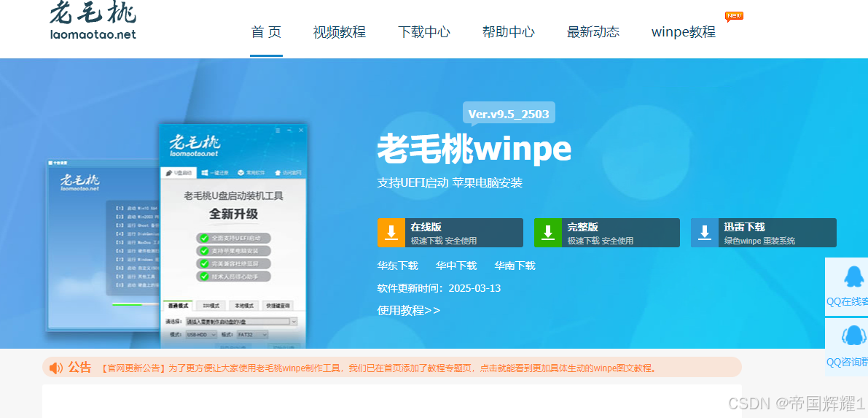
Task: Click the blue 迅雷 download arrow icon
Action: coord(705,232)
